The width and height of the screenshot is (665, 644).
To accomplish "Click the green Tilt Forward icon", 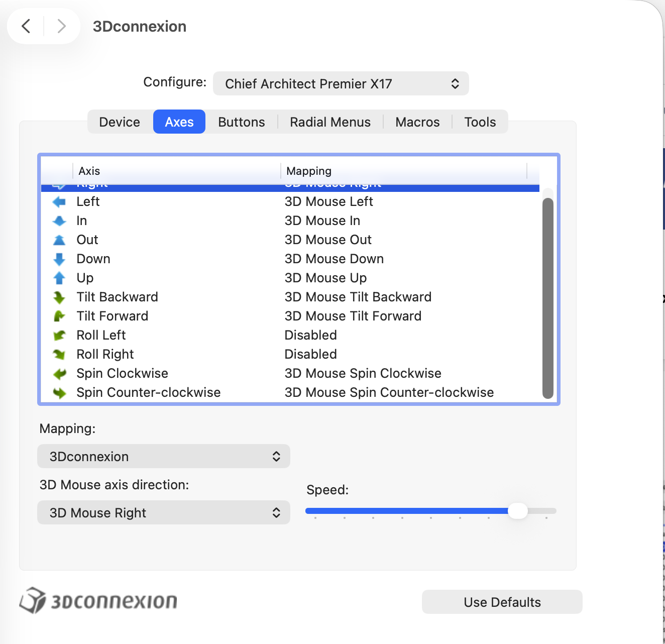I will coord(59,316).
